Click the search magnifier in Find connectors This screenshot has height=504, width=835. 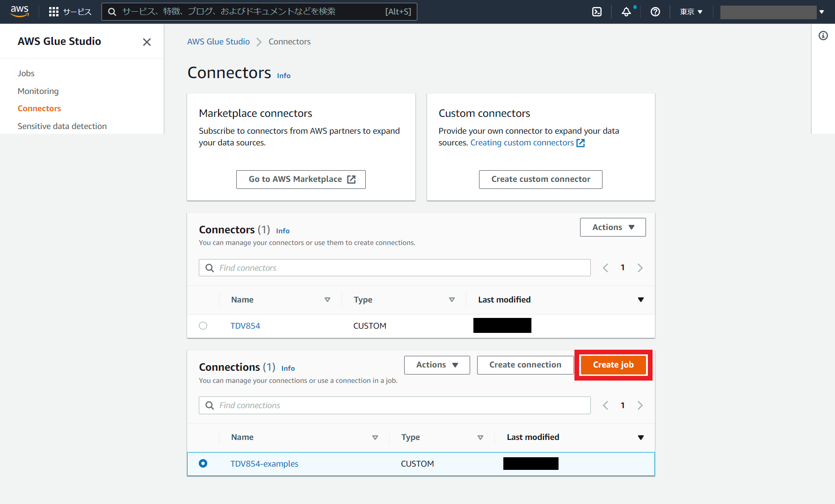[210, 268]
